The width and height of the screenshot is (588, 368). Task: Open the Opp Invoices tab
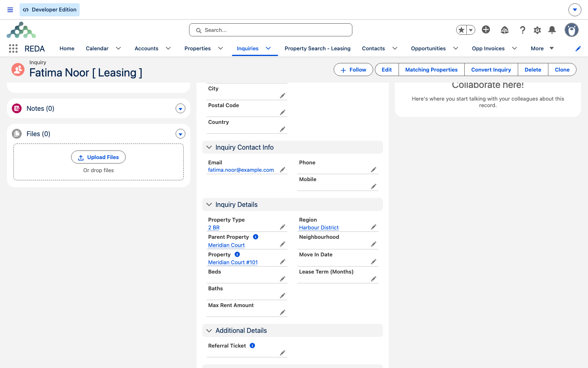(x=488, y=48)
